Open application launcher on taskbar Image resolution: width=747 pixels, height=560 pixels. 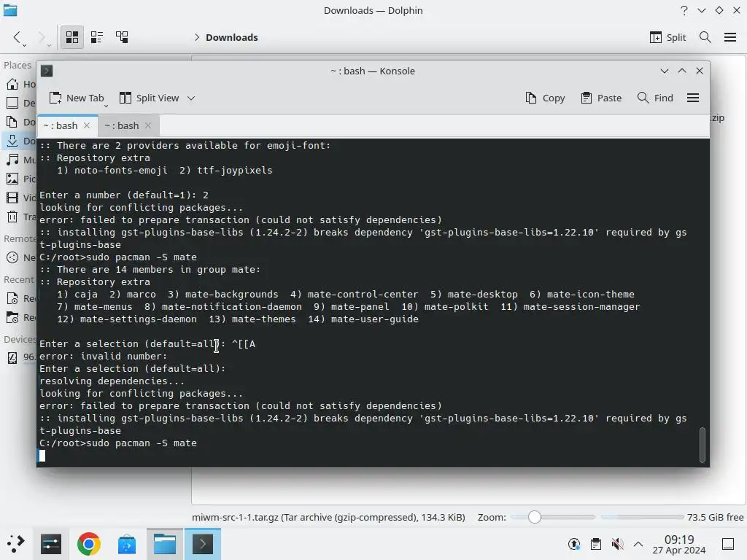click(15, 544)
